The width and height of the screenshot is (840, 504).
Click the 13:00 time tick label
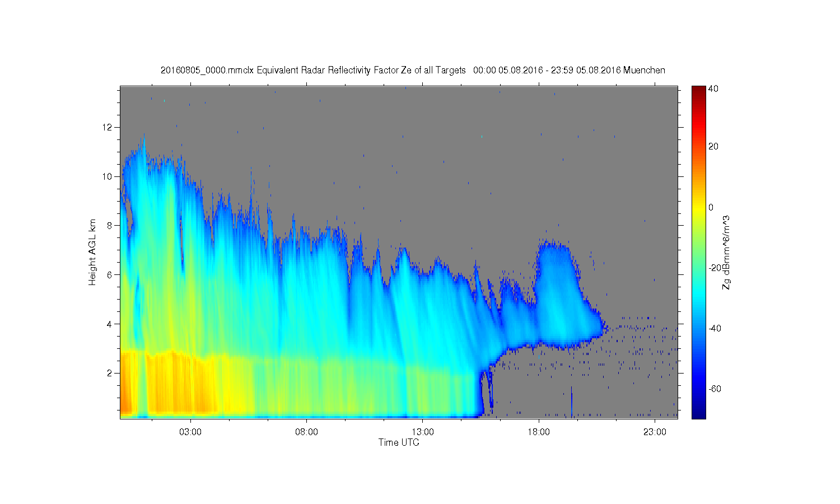423,432
